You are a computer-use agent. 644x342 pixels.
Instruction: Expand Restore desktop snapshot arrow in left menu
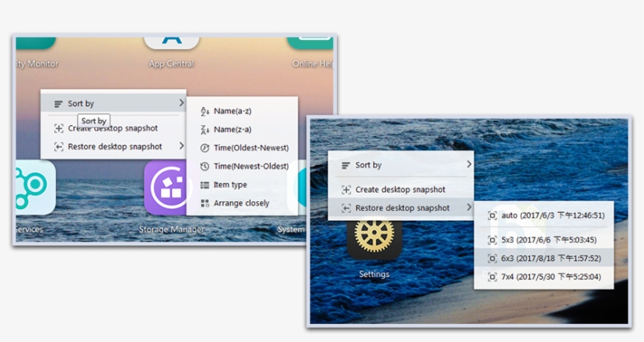coord(181,146)
